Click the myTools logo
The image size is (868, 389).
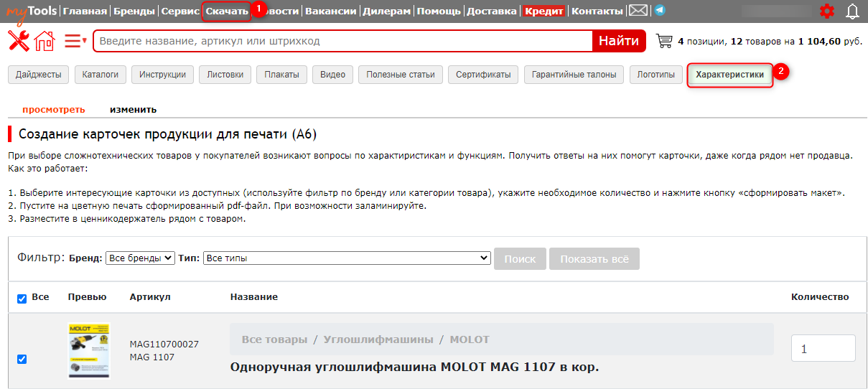click(x=32, y=11)
